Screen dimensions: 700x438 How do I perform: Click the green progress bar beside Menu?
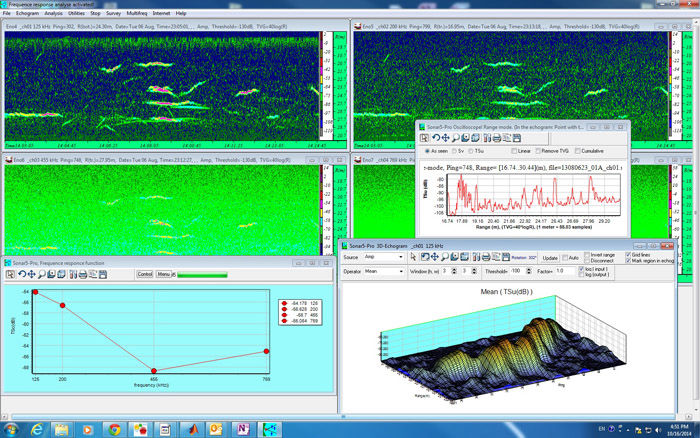point(202,275)
